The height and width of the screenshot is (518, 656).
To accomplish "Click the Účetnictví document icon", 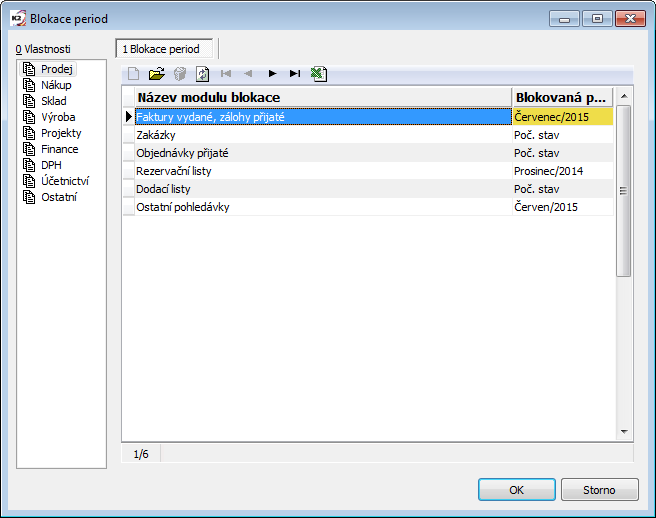I will click(29, 181).
